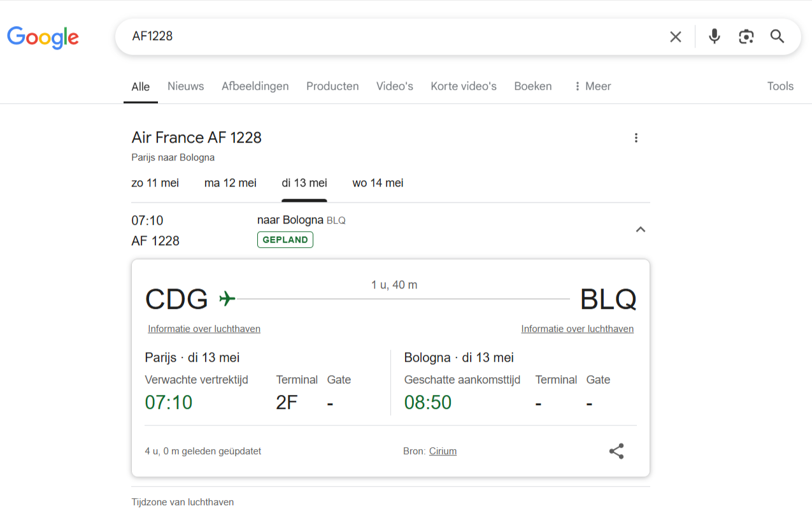Screen dimensions: 812x516
Task: Switch to the Boeken tab
Action: [x=533, y=86]
